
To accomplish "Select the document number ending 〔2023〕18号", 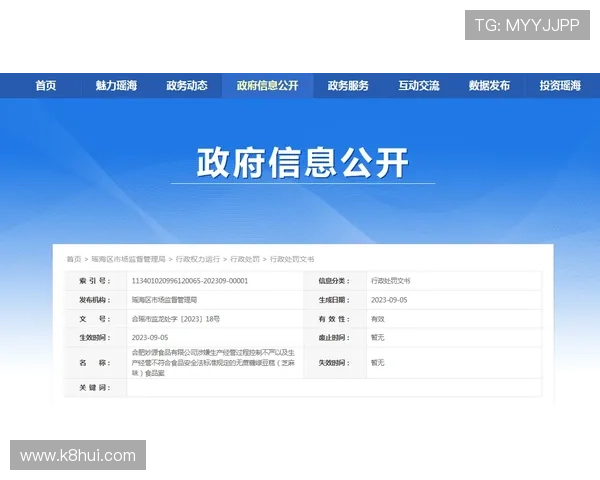I will pos(176,318).
